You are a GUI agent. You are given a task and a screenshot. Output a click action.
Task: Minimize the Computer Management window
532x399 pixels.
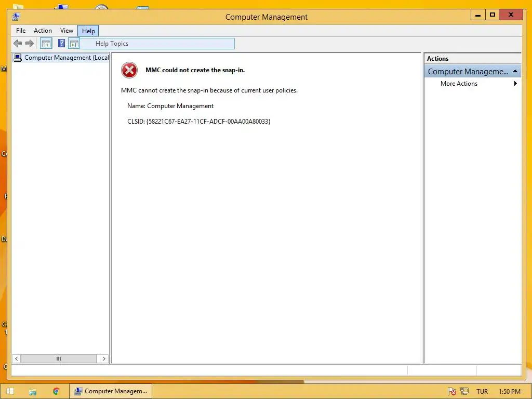[x=478, y=15]
